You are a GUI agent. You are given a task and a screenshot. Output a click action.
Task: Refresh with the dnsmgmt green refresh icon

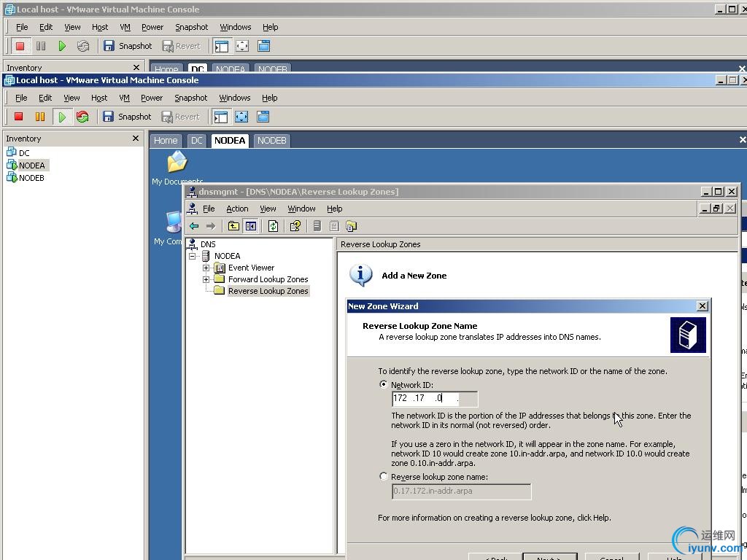(x=273, y=226)
